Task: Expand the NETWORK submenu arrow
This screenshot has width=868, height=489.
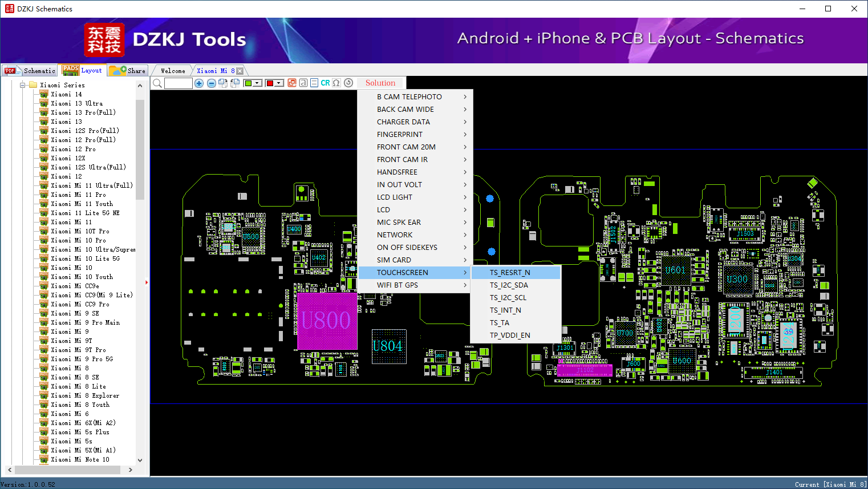Action: [x=465, y=235]
